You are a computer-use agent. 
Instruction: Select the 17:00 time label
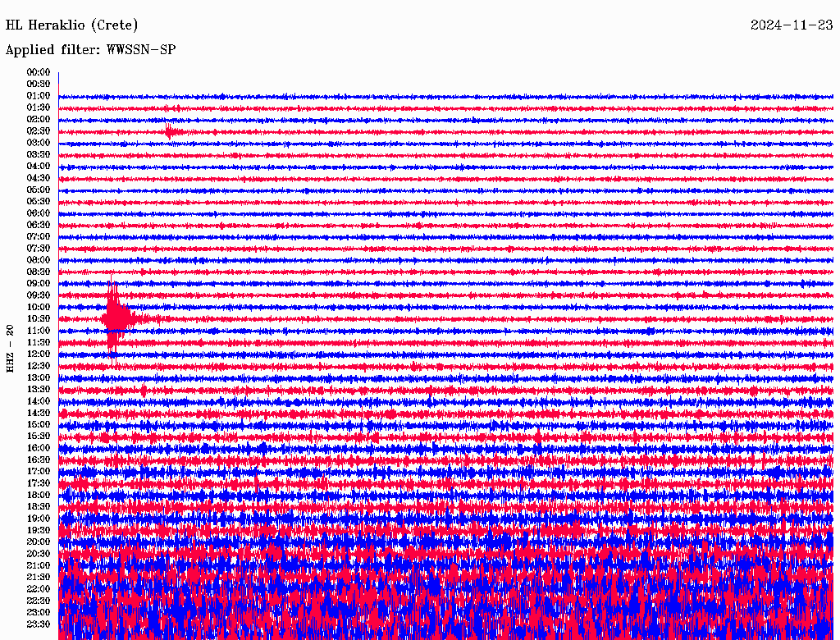(38, 472)
